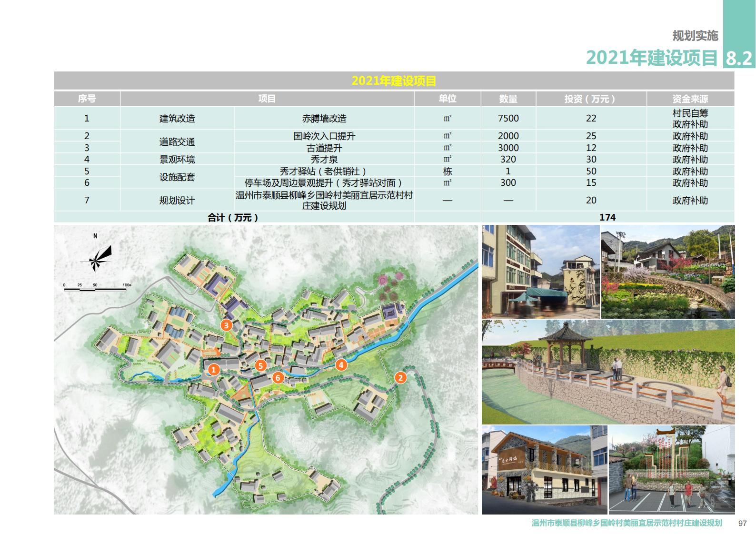Click map marker number 2
The height and width of the screenshot is (535, 756).
tap(400, 378)
